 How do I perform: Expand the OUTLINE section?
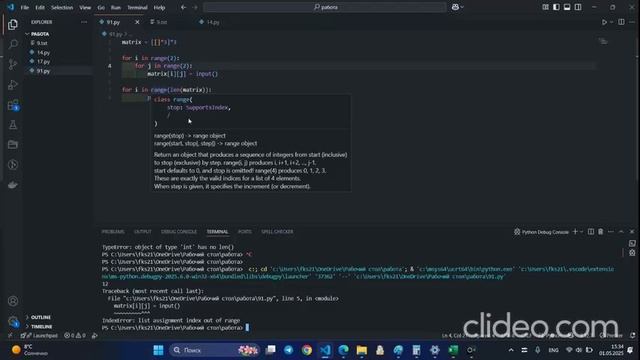click(x=41, y=317)
